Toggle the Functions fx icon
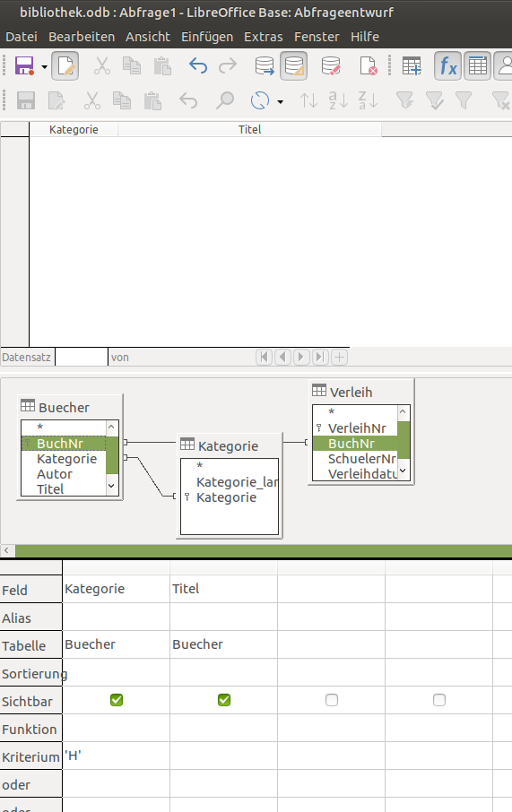Image resolution: width=512 pixels, height=812 pixels. click(x=447, y=66)
